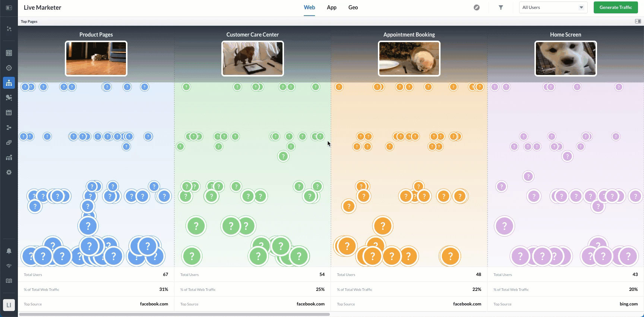Toggle the side panel collapse button at right

pos(638,21)
